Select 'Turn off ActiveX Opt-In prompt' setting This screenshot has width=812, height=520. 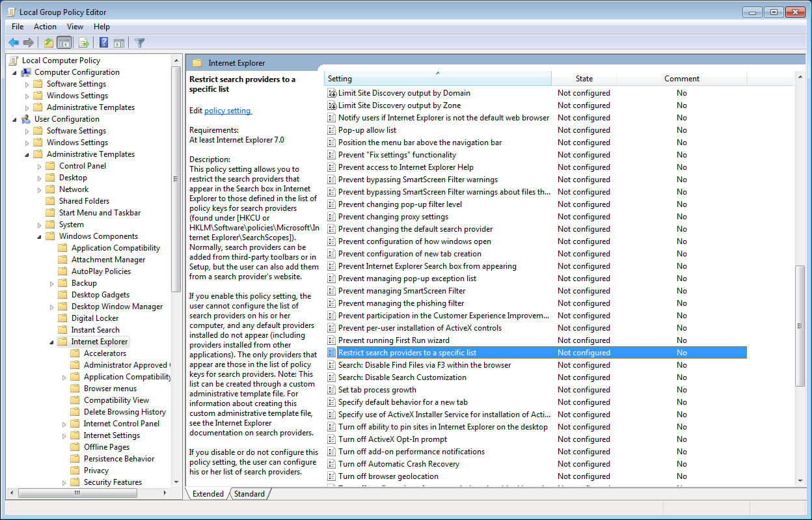(392, 439)
